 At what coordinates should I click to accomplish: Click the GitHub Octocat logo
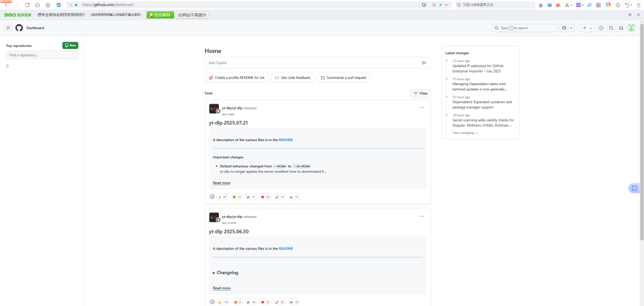pyautogui.click(x=19, y=28)
